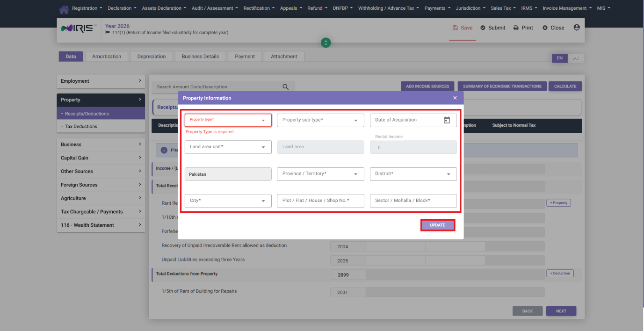Select Tax Deductions under Property
This screenshot has width=644, height=331.
(x=101, y=126)
